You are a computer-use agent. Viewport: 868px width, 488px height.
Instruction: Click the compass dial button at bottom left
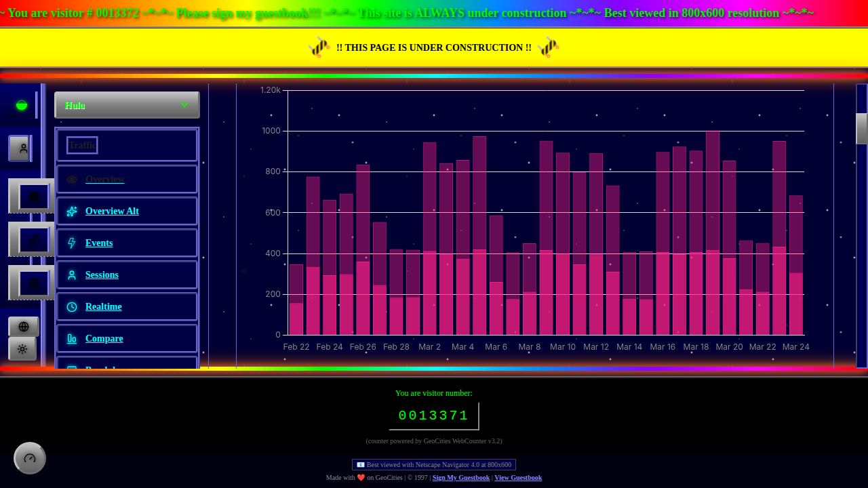coord(29,458)
